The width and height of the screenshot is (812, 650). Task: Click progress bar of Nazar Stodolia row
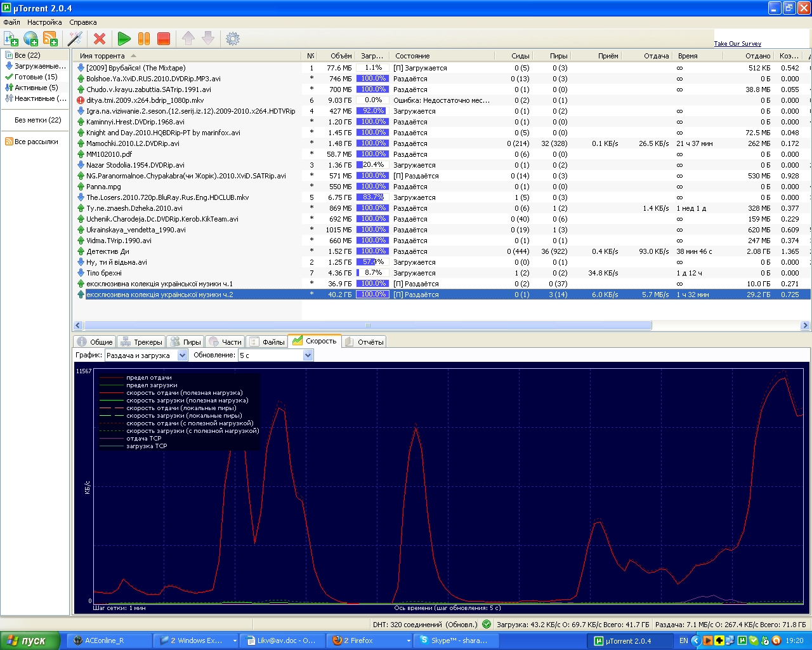[x=372, y=165]
